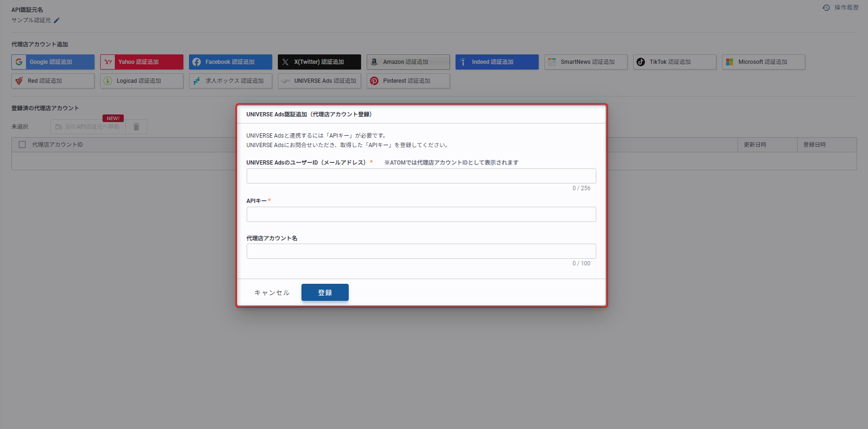The image size is (868, 429).
Task: Click the Yahoo 認証追加 button
Action: [142, 62]
